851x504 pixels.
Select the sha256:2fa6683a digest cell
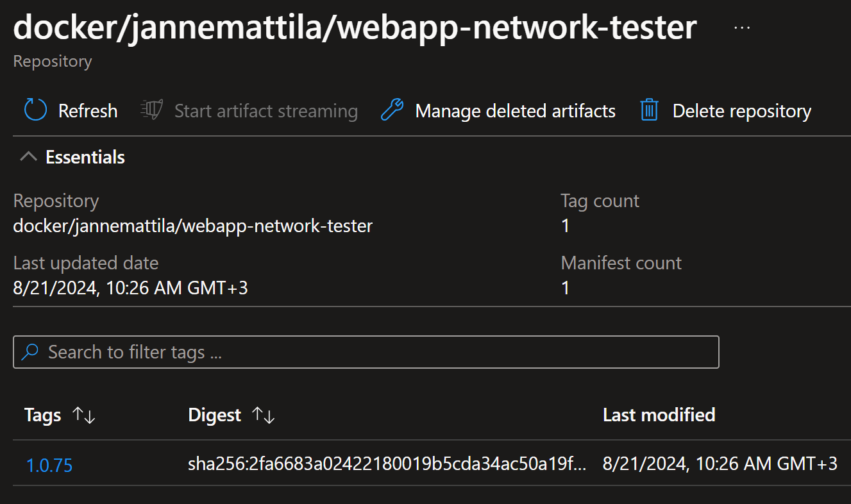pos(387,464)
